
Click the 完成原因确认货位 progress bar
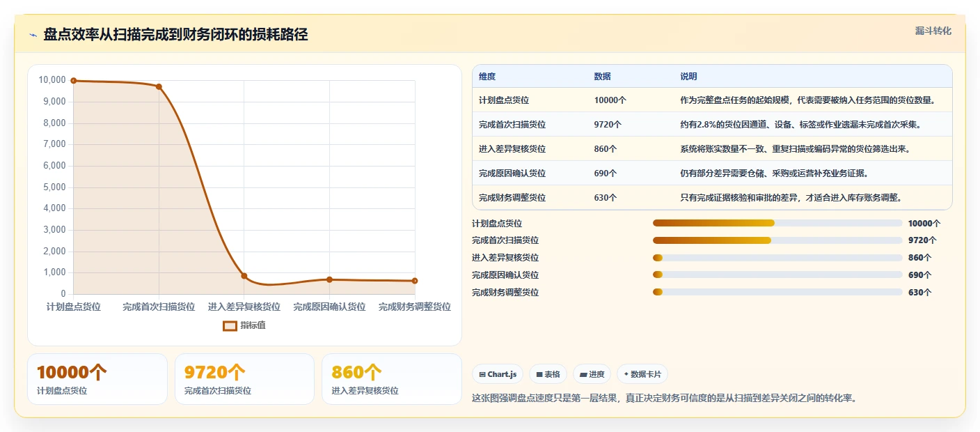pos(777,275)
